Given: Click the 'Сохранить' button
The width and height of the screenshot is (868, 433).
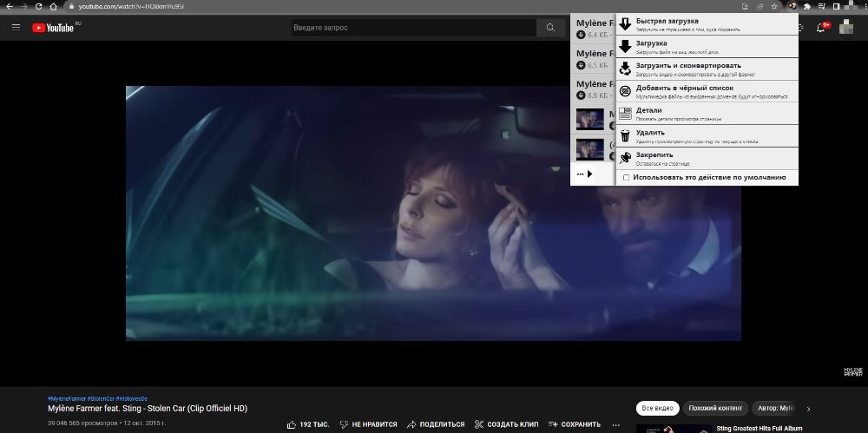Looking at the screenshot, I should click(x=574, y=424).
